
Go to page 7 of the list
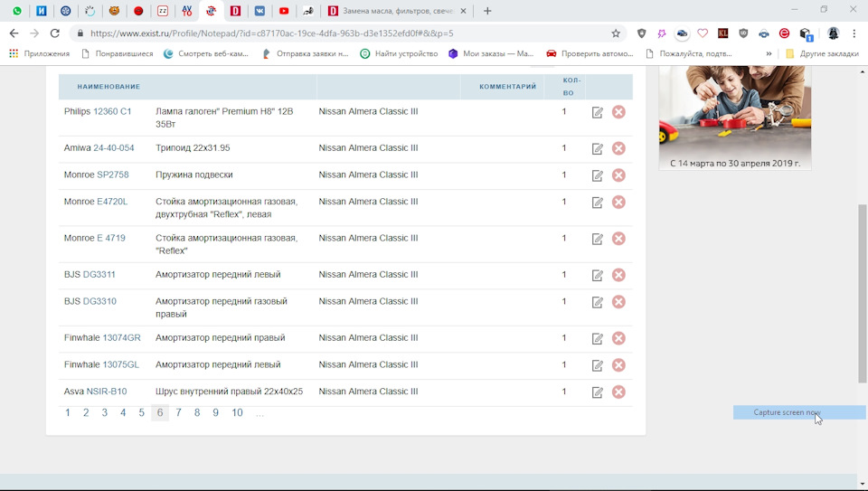pos(178,412)
